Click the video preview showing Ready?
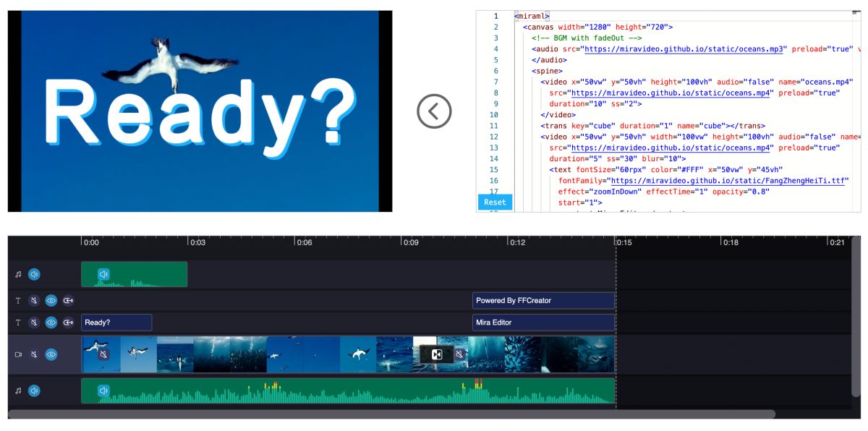 tap(200, 111)
